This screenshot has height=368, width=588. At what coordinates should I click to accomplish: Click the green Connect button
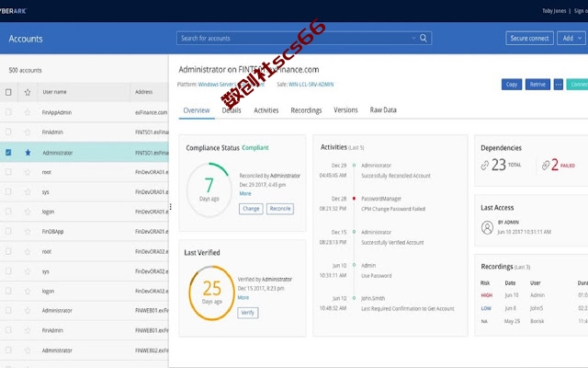tap(578, 84)
